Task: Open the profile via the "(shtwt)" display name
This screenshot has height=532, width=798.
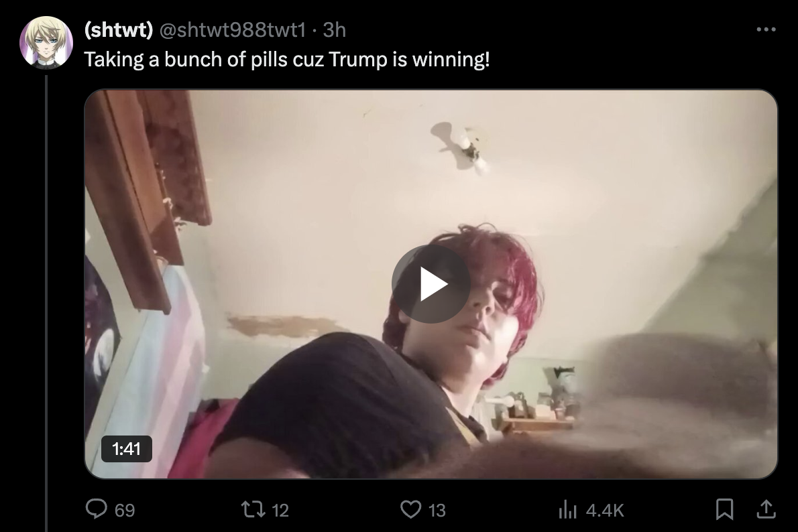Action: click(119, 30)
